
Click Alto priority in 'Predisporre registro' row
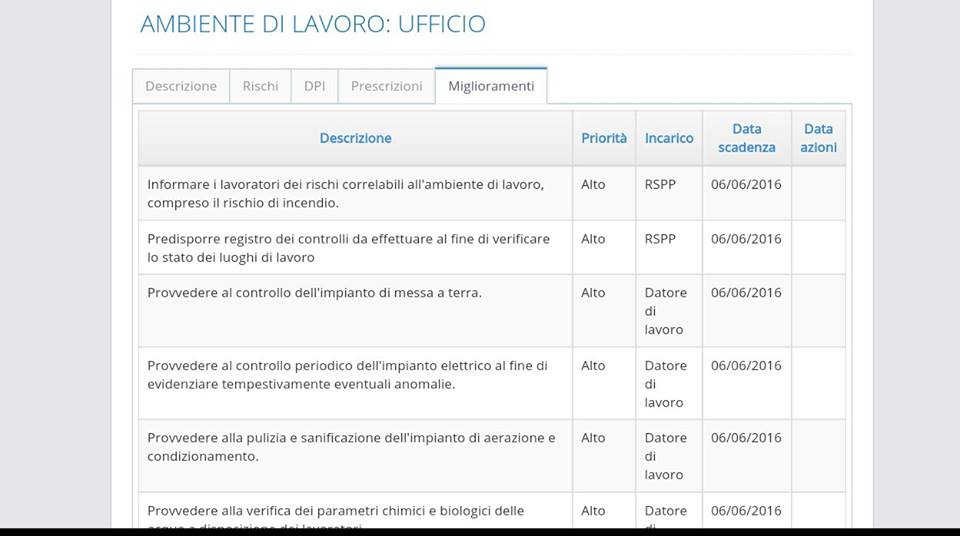coord(593,239)
